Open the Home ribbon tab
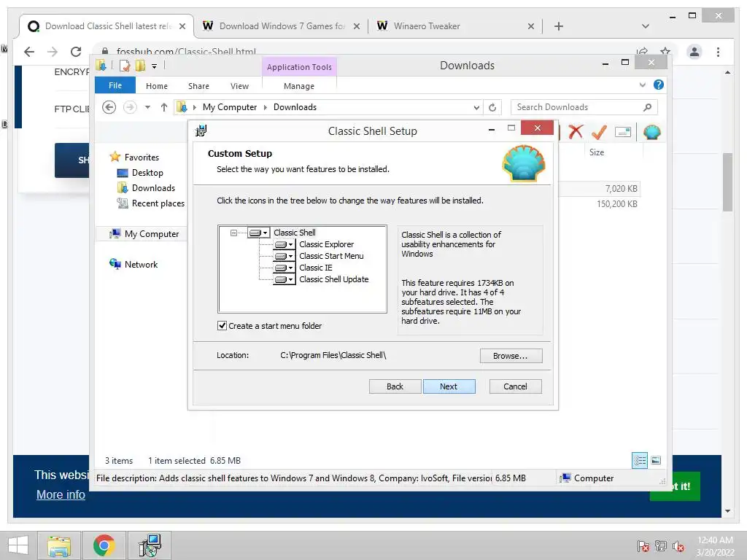 (x=157, y=86)
